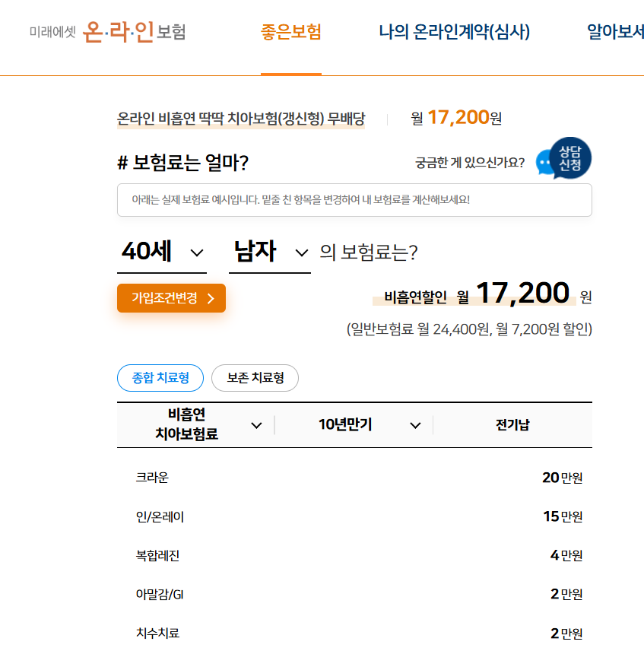Viewport: 644px width, 651px height.
Task: Open the 남자 gender dropdown
Action: (270, 252)
